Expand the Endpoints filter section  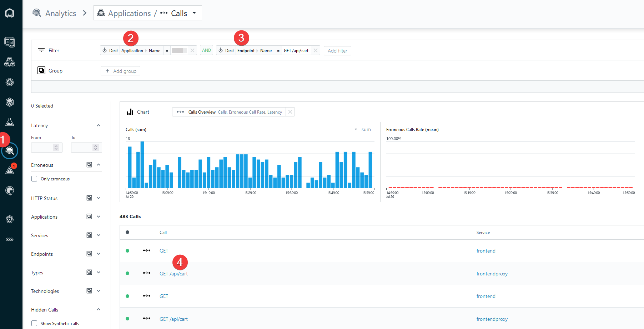99,254
